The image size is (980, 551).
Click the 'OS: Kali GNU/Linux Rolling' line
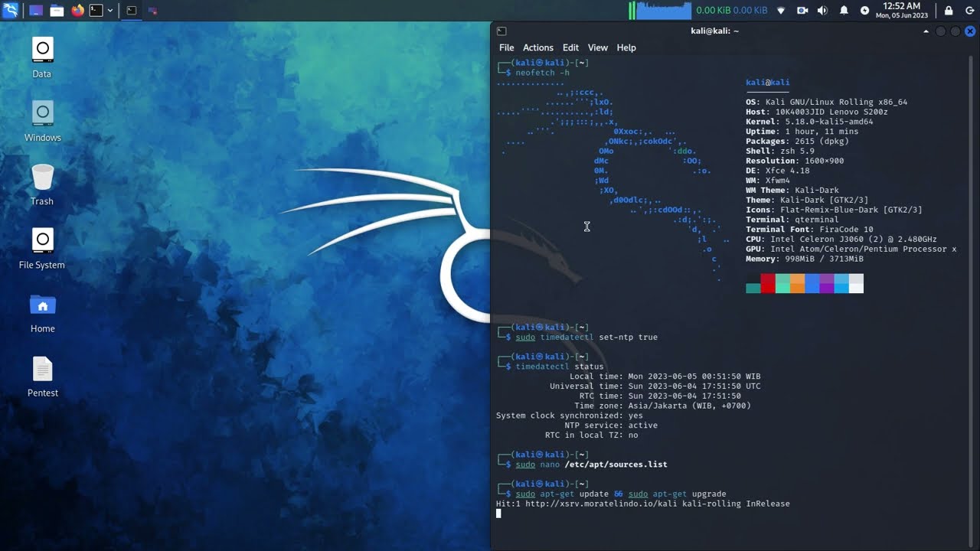click(x=827, y=102)
